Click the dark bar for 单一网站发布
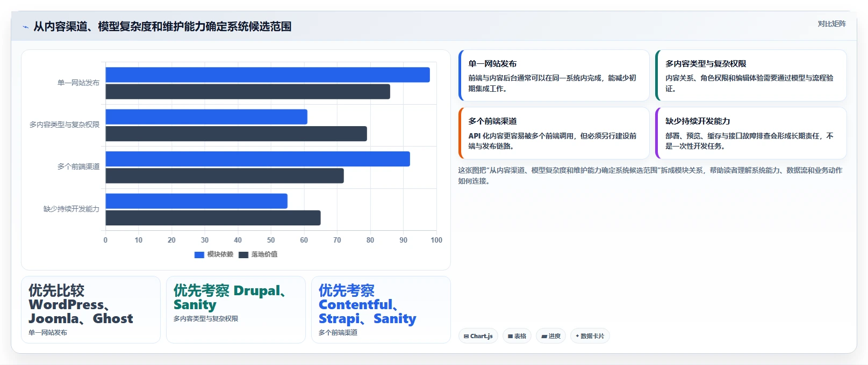 [248, 92]
